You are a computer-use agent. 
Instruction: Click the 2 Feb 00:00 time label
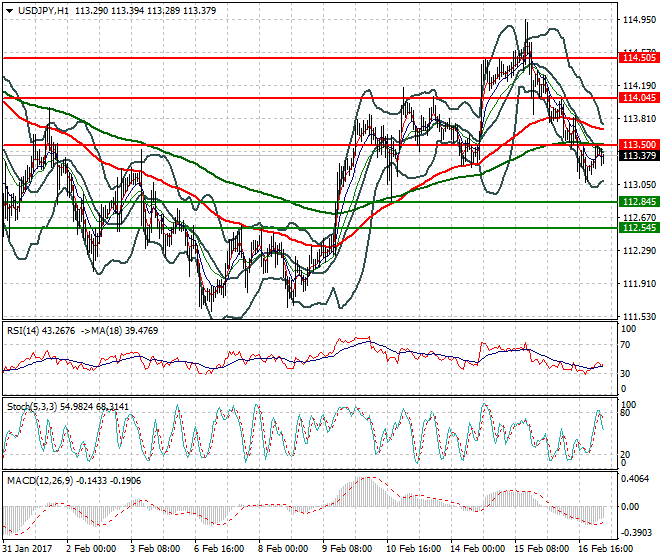(x=91, y=549)
